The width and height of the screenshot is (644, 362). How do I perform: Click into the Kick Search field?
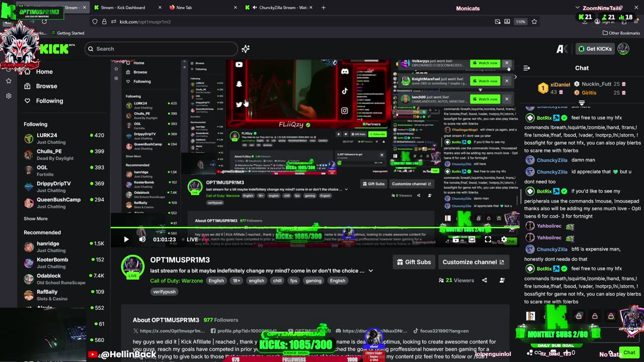(161, 49)
